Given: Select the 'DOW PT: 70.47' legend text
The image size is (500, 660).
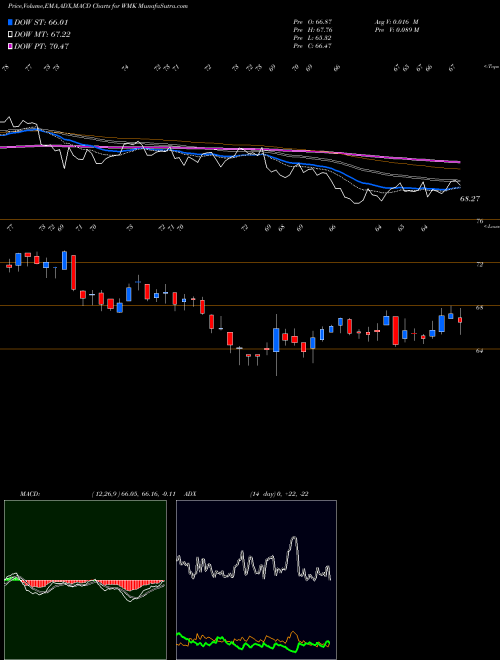Looking at the screenshot, I should (41, 46).
